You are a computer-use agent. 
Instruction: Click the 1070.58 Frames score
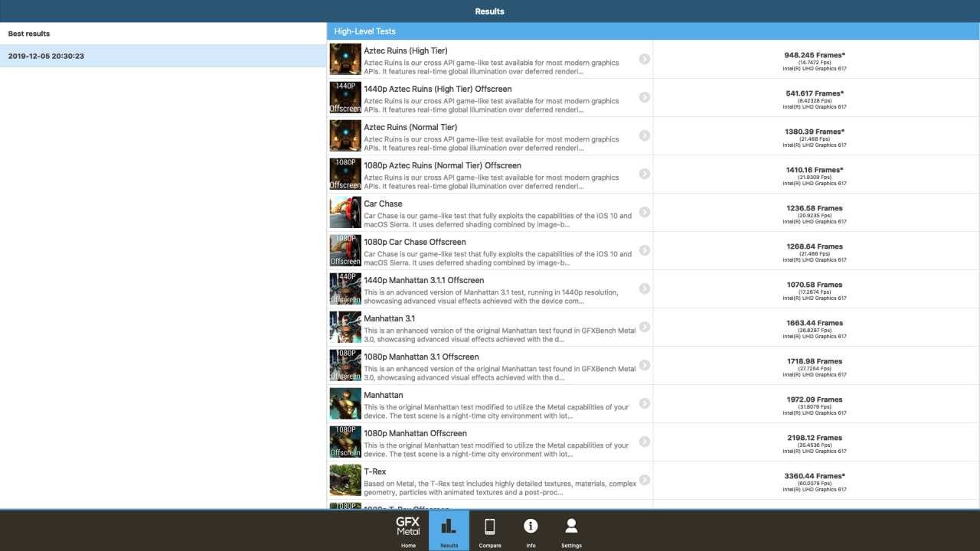pos(815,285)
